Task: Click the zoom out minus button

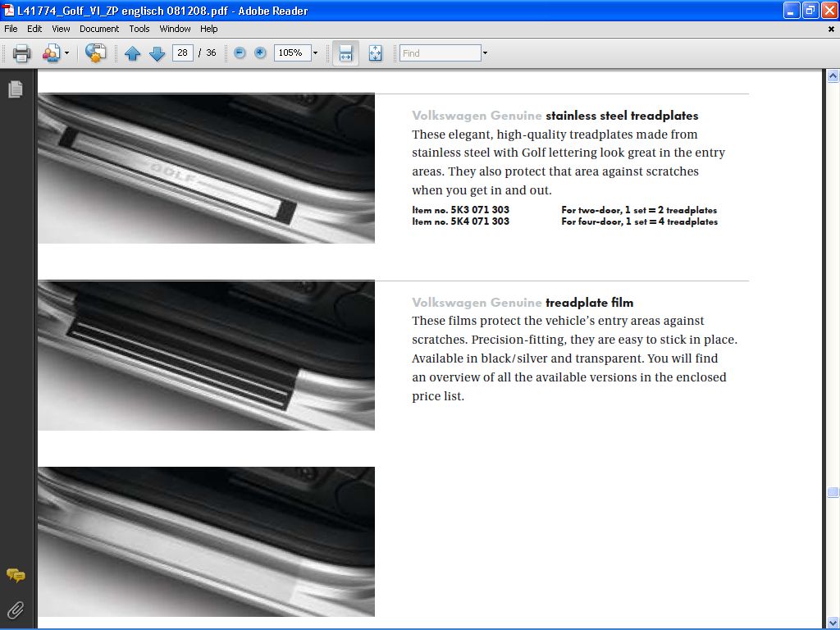Action: point(240,53)
